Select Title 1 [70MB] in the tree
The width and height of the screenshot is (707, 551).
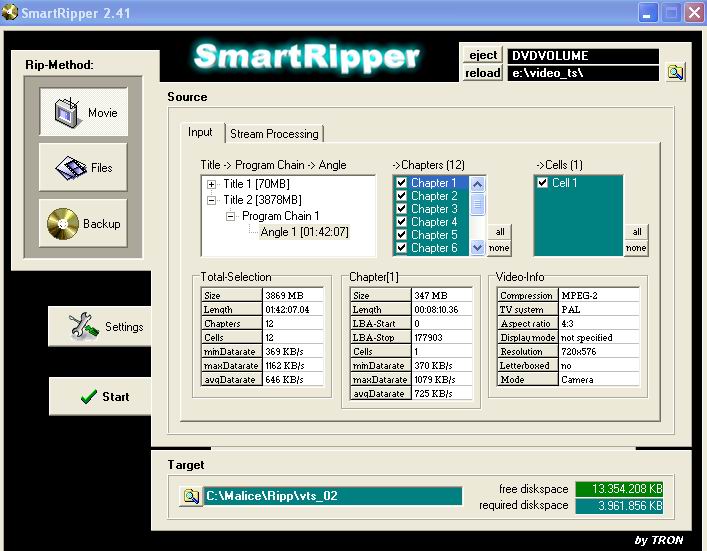point(257,184)
